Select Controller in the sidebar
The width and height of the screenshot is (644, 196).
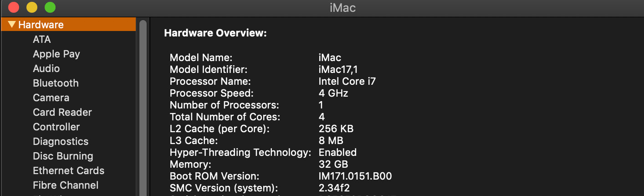(56, 127)
